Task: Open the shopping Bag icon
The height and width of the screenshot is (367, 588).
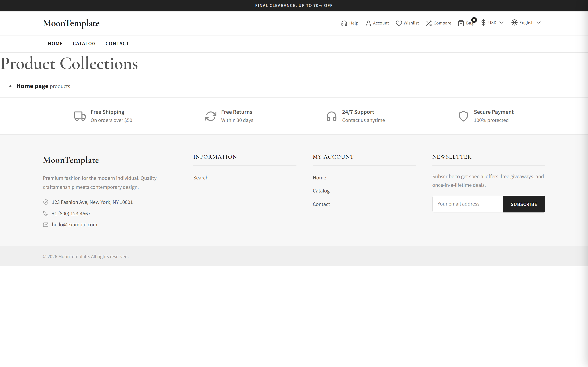Action: point(461,23)
